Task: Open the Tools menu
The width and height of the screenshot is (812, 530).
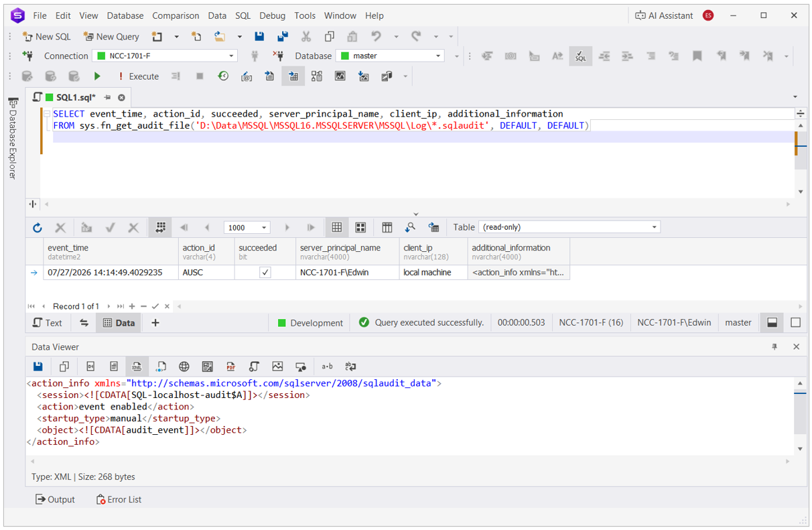Action: point(305,15)
